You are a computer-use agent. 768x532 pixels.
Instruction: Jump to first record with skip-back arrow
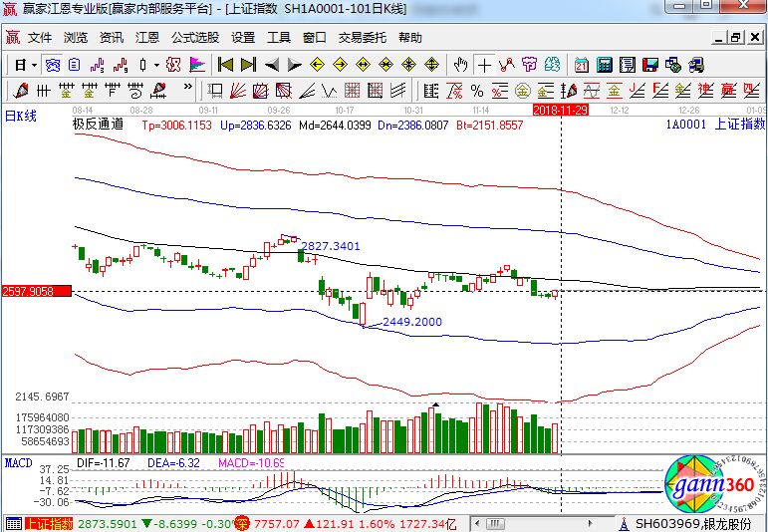(225, 65)
